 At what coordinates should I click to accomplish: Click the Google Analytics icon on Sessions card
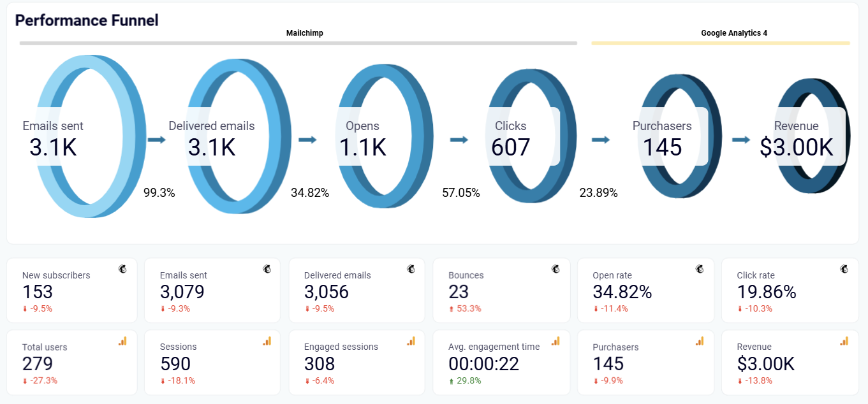point(267,341)
